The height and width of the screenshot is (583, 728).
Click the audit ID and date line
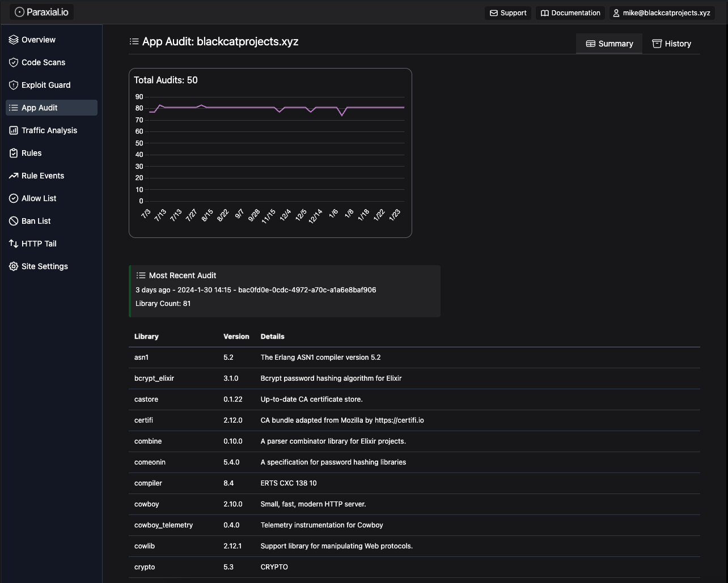point(256,290)
